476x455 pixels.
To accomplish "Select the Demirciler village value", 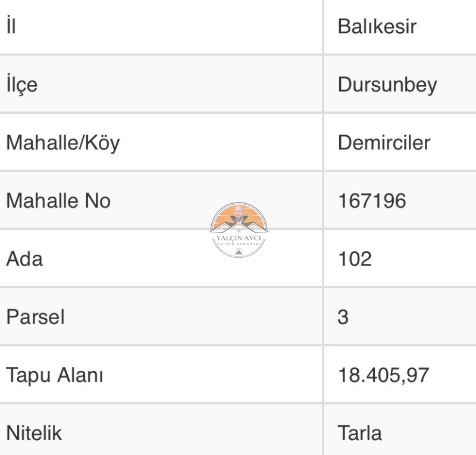I will 384,142.
